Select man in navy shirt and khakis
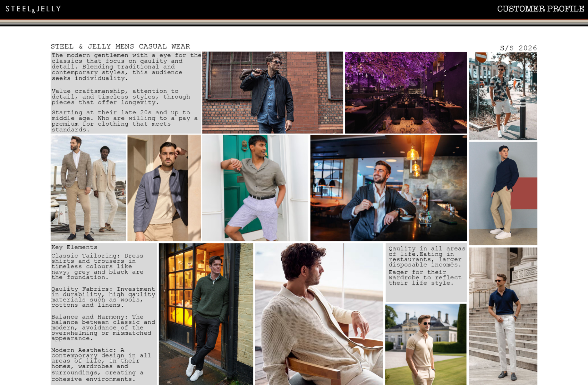This screenshot has height=385, width=588. (x=503, y=193)
